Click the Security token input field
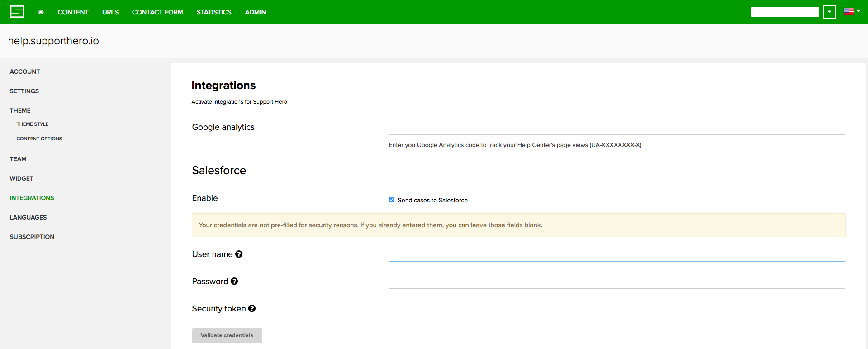 tap(617, 309)
